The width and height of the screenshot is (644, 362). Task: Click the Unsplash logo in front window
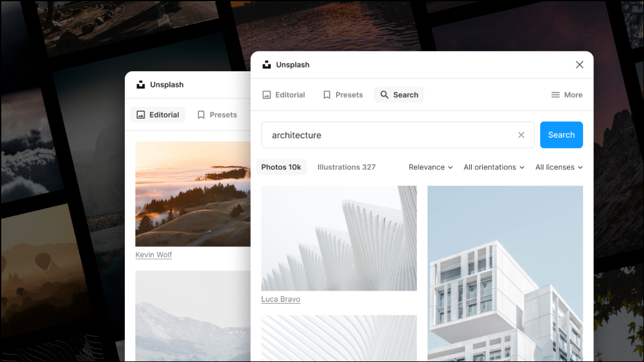(x=266, y=65)
